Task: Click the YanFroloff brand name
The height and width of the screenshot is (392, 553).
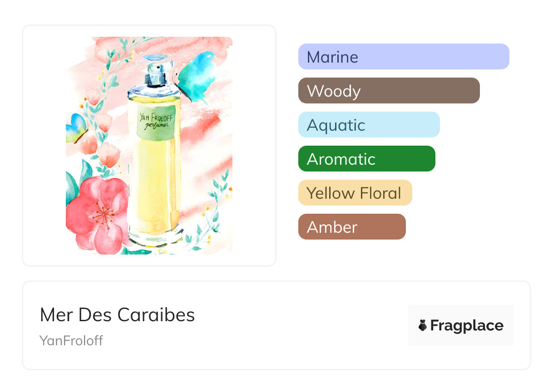Action: tap(71, 340)
